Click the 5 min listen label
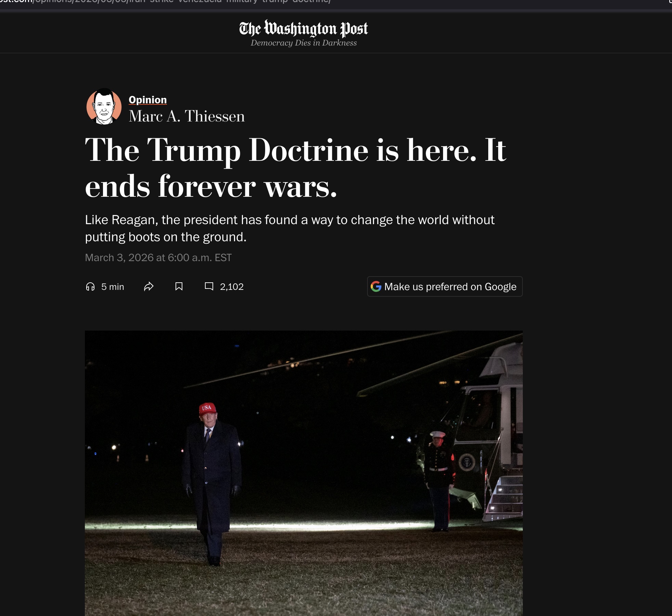 pos(113,287)
